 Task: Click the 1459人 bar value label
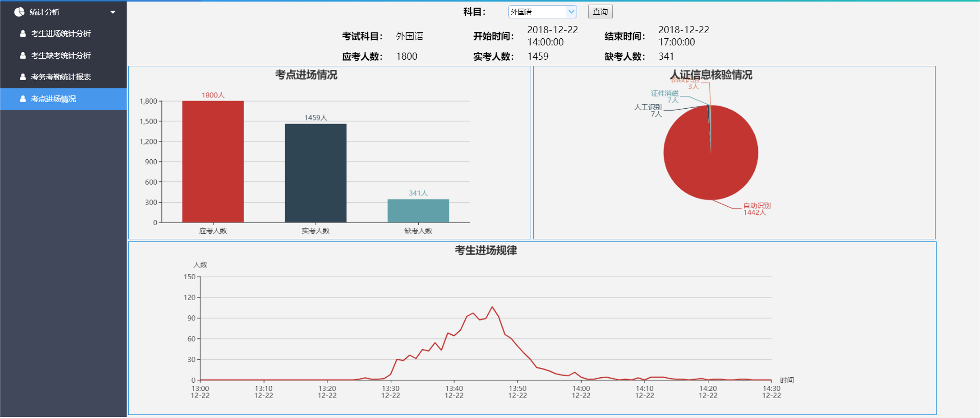316,118
